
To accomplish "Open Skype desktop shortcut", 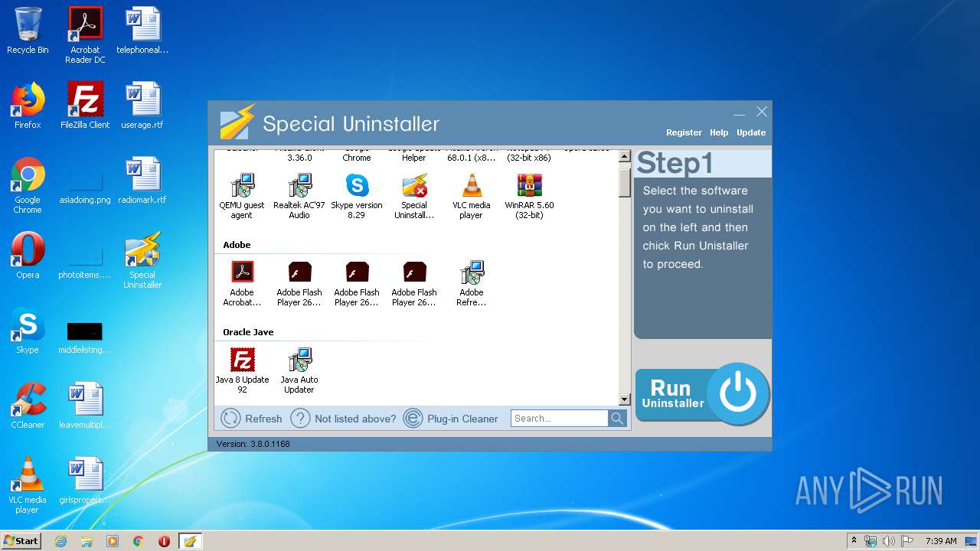I will pyautogui.click(x=28, y=331).
